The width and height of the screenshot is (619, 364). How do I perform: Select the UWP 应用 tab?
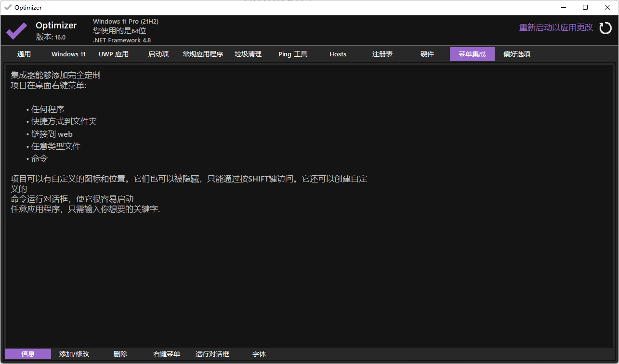pos(114,54)
